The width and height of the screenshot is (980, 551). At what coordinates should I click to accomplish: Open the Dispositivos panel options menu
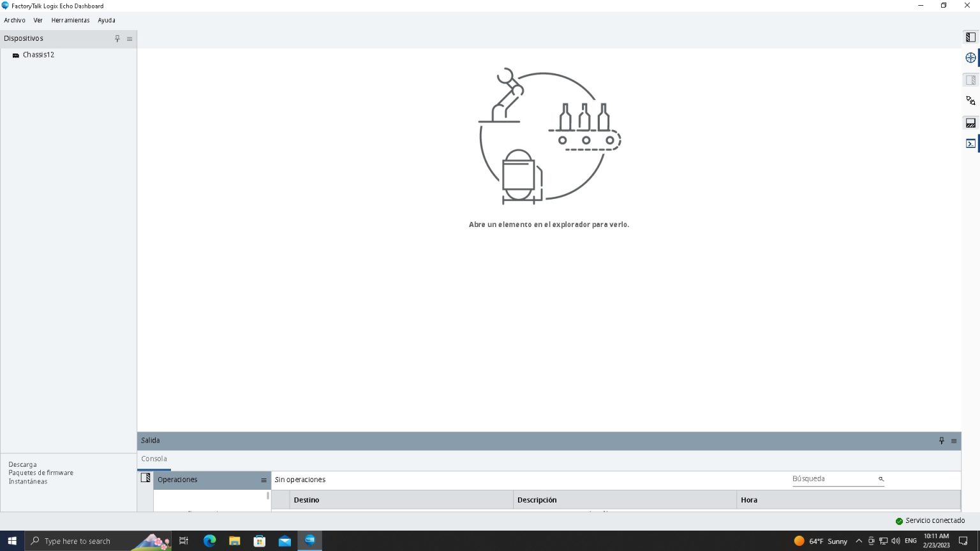(x=129, y=38)
